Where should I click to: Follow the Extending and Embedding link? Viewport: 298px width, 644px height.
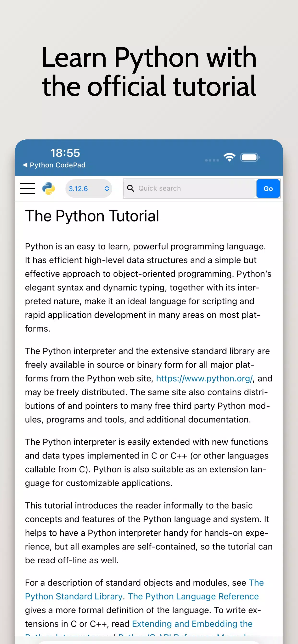[192, 624]
